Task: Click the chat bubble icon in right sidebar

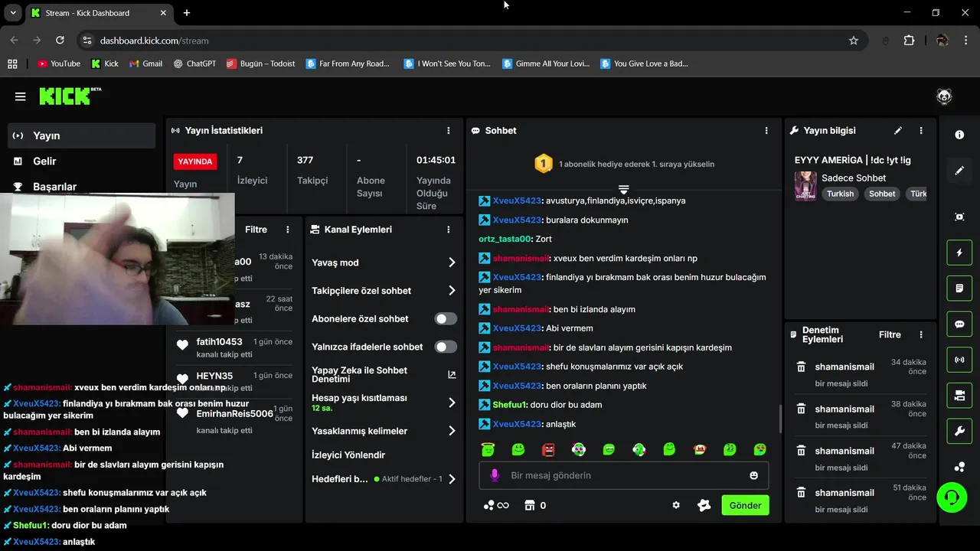Action: coord(959,324)
